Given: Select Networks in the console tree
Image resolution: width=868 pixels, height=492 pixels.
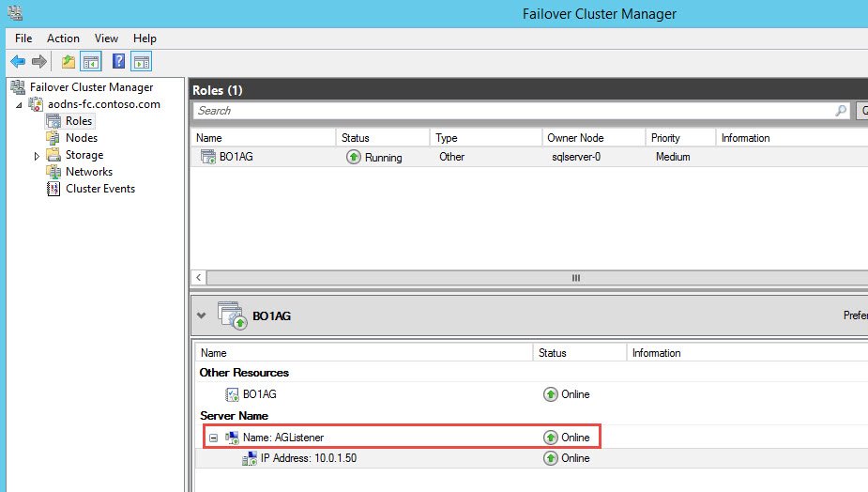Looking at the screenshot, I should coord(88,172).
